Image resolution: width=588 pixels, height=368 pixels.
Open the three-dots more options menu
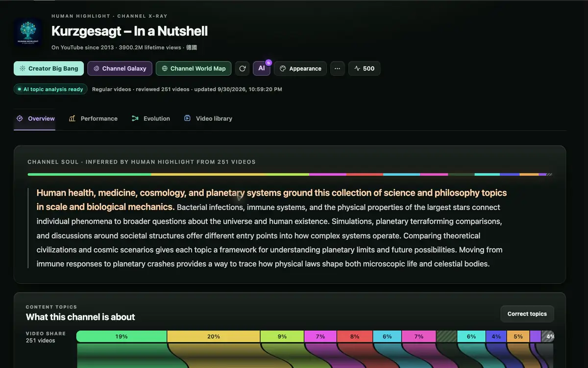[x=337, y=69]
